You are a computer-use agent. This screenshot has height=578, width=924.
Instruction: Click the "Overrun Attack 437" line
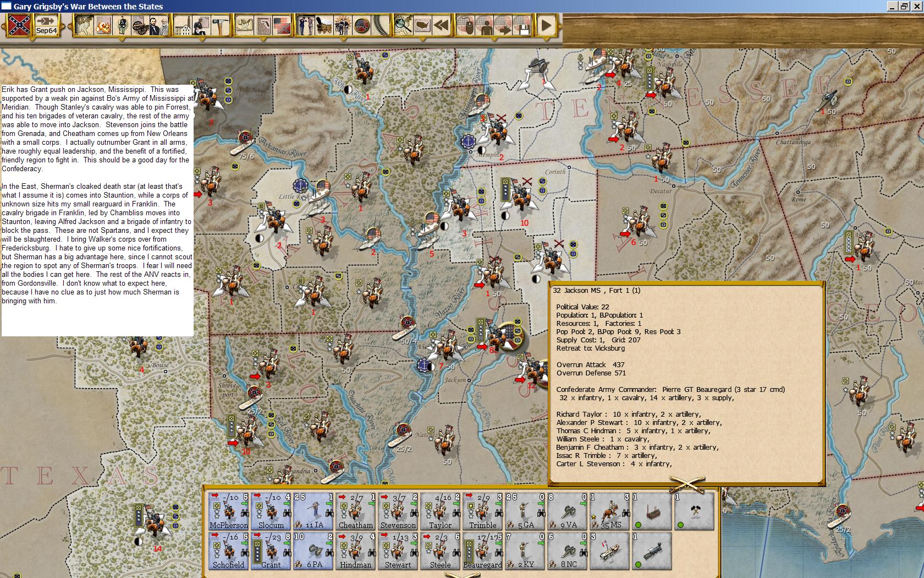coord(590,365)
